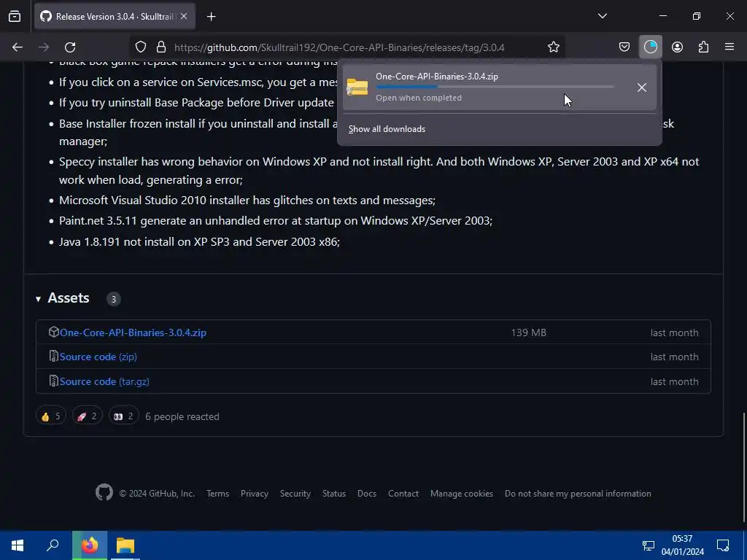
Task: Click the Microsoft Visual Studio 2010 issue line
Action: (247, 200)
